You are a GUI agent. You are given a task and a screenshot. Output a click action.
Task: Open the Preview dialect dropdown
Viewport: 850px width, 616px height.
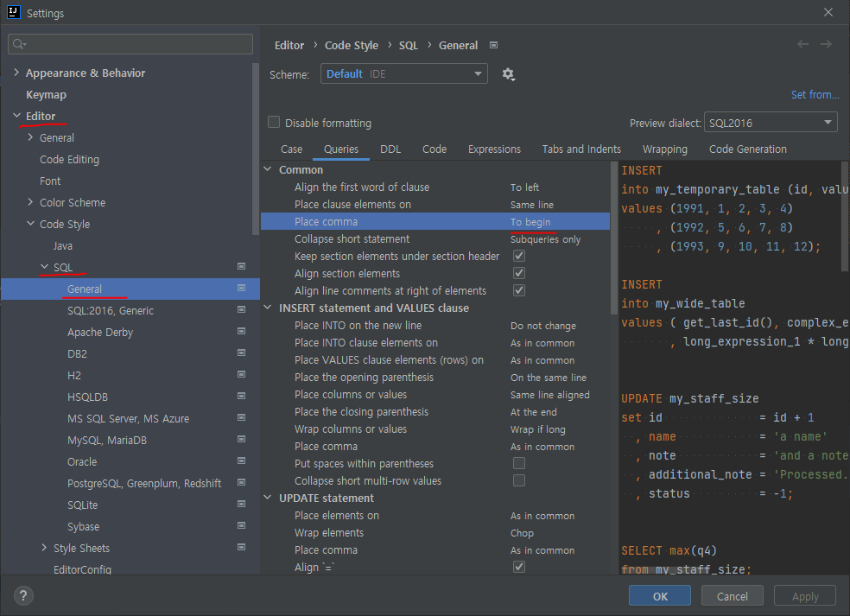[771, 123]
